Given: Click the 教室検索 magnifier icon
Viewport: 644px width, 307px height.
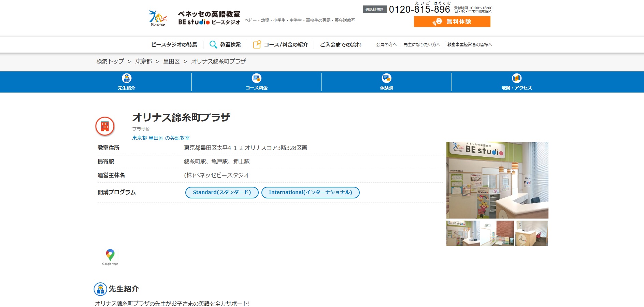Looking at the screenshot, I should tap(213, 45).
